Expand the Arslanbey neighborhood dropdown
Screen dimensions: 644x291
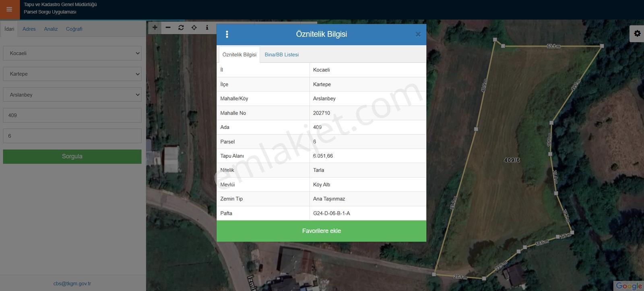(72, 95)
